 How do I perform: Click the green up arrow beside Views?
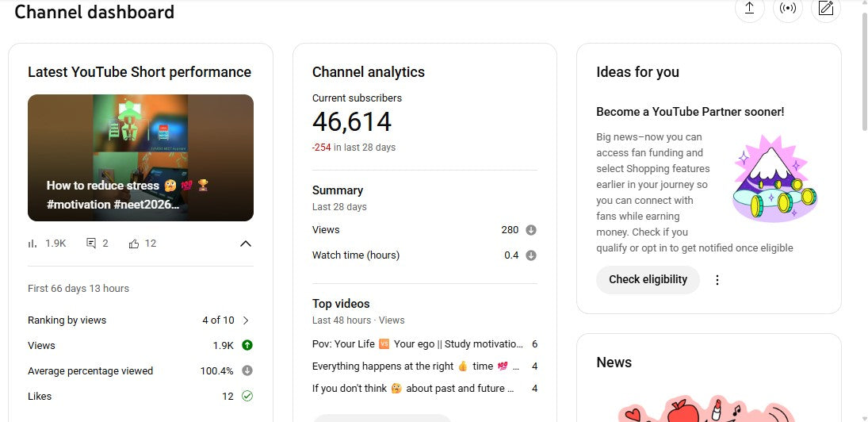coord(247,345)
